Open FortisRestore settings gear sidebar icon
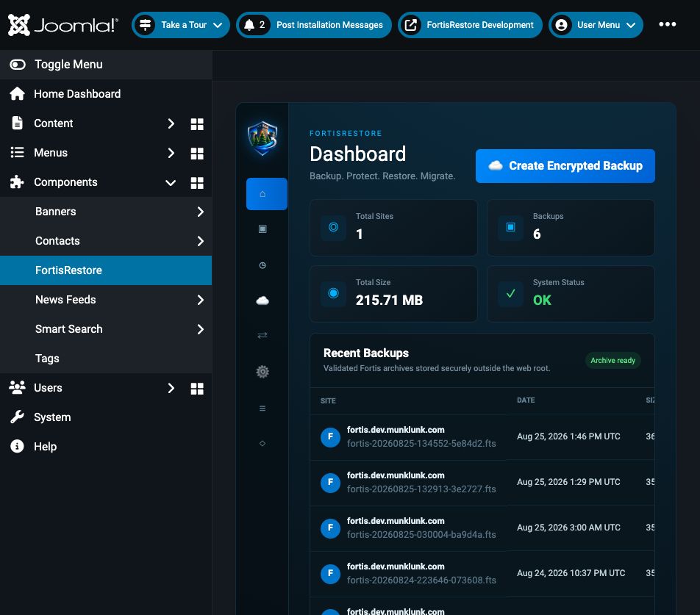 262,372
